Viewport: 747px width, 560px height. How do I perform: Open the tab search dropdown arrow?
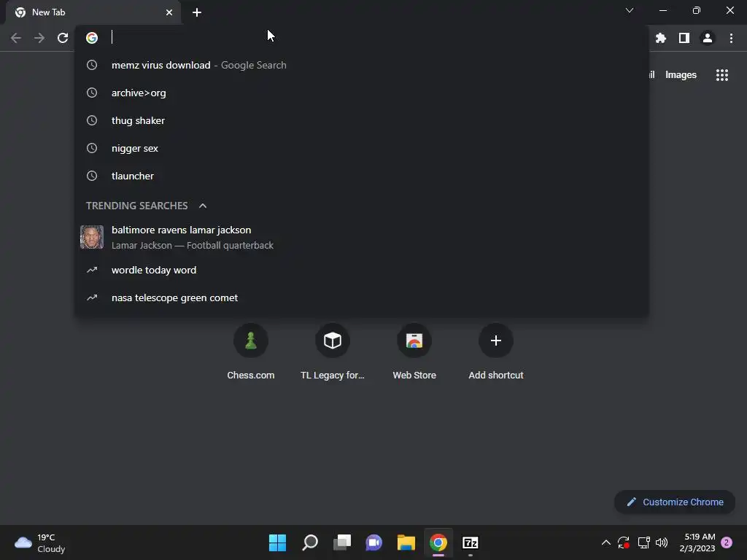click(630, 10)
